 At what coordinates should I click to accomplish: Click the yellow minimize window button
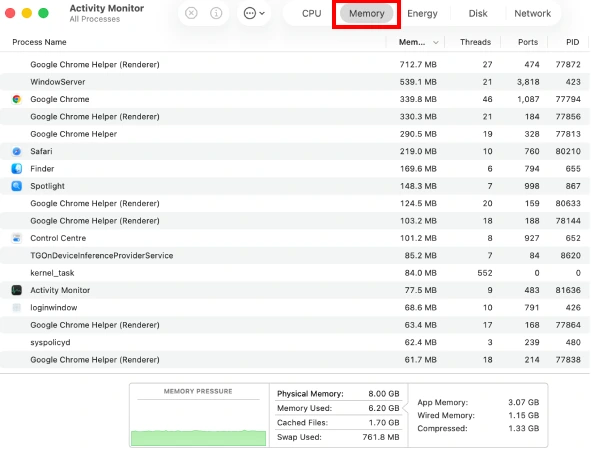[x=27, y=13]
